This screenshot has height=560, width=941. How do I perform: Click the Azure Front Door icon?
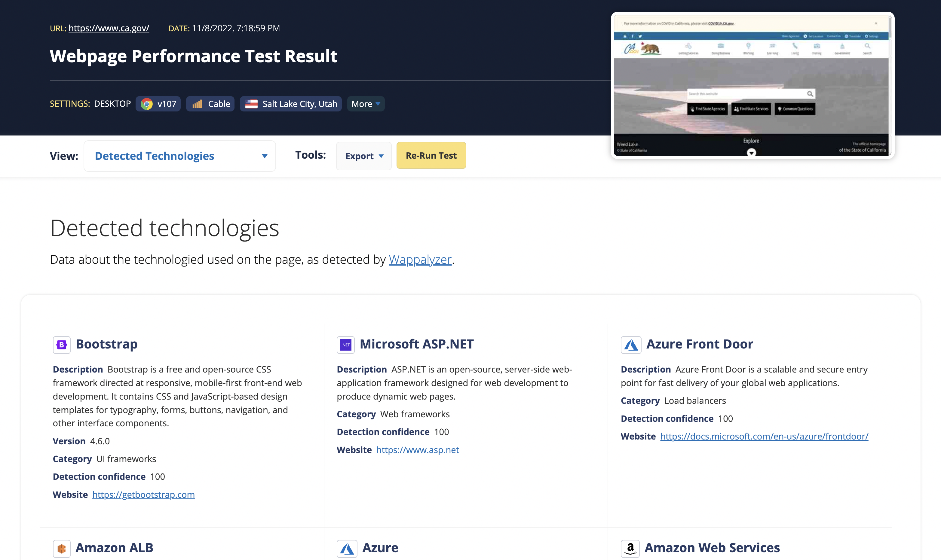[x=631, y=345]
